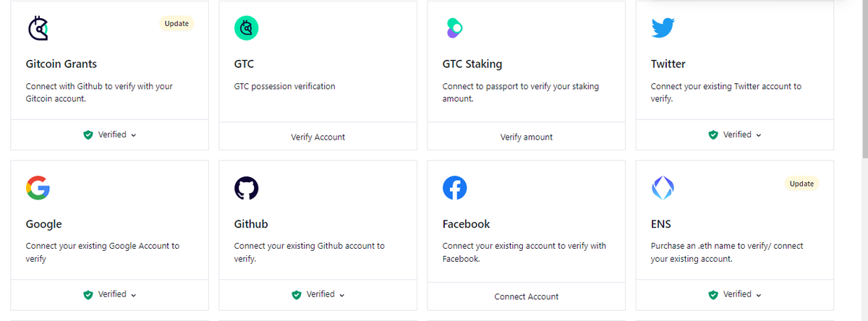Click the Update badge on Gitcoin Grants
This screenshot has height=321, width=868.
[176, 24]
